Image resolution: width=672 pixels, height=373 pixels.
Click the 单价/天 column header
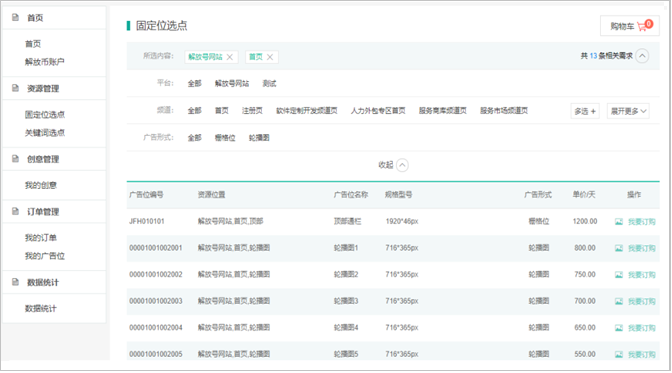pos(584,195)
